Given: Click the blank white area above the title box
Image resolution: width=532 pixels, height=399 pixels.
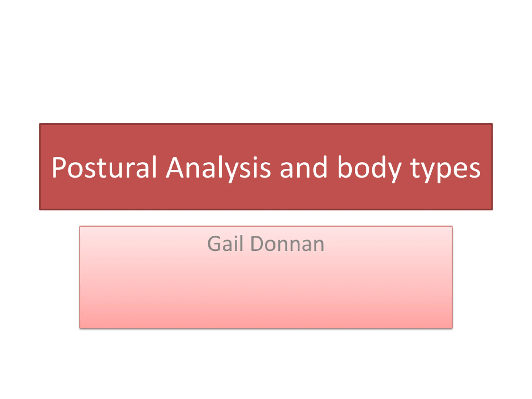Looking at the screenshot, I should click(266, 62).
